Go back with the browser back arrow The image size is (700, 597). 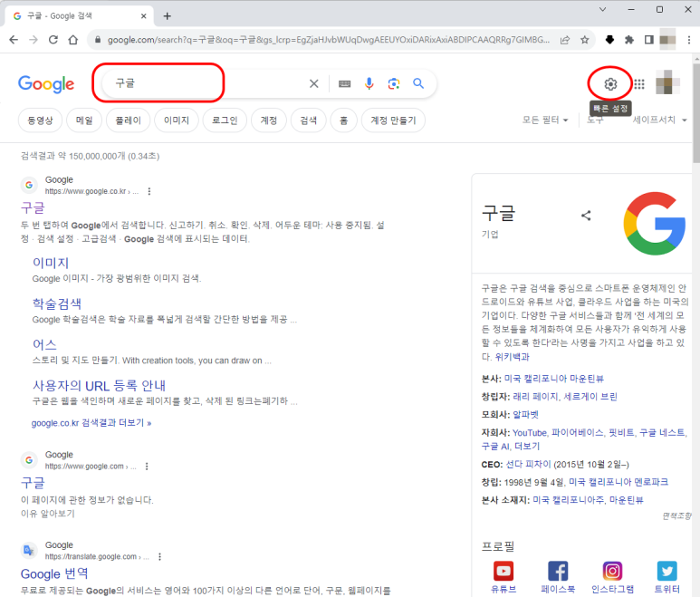14,40
